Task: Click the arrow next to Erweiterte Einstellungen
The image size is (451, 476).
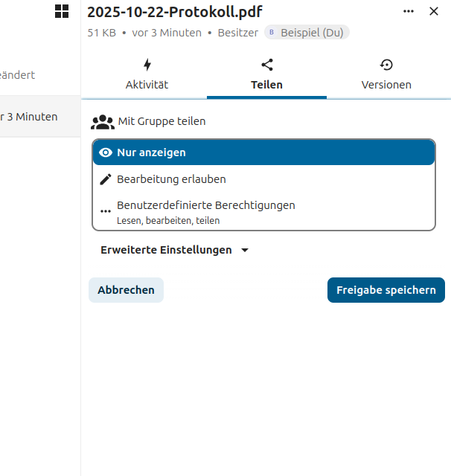Action: pyautogui.click(x=245, y=251)
